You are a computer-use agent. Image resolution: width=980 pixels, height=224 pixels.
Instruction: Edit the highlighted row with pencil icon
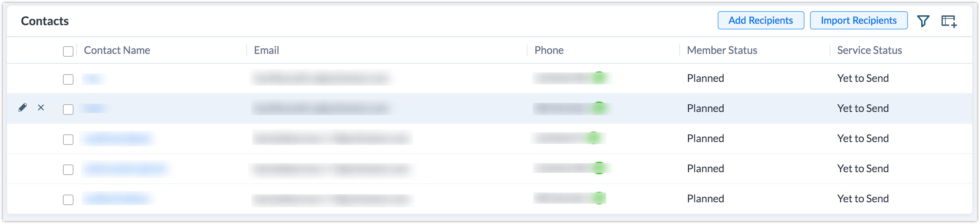(23, 108)
